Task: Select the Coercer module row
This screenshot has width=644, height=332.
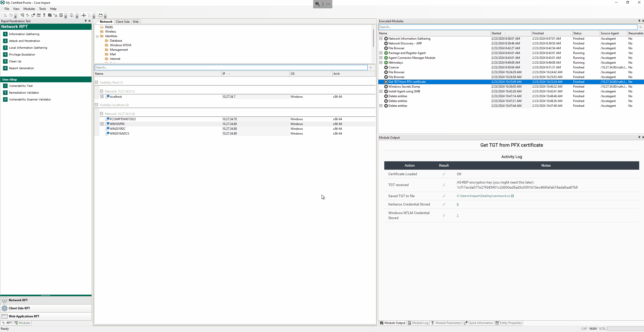Action: coord(511,67)
